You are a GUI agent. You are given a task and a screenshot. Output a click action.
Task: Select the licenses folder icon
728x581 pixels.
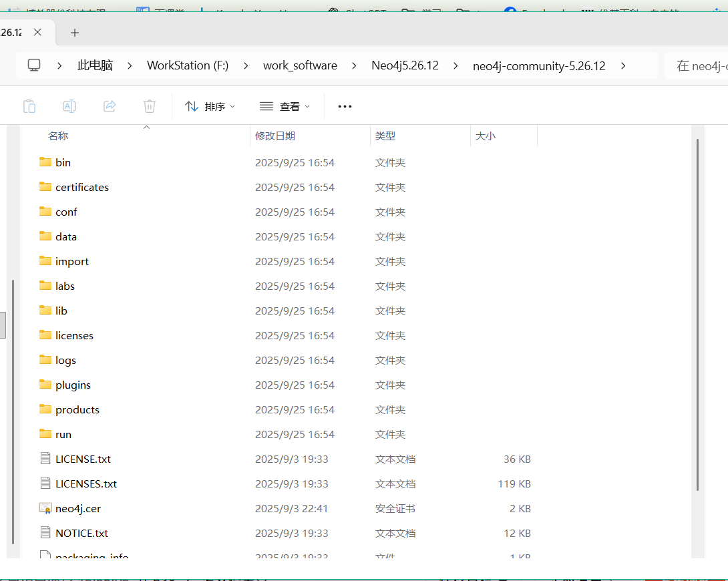45,335
